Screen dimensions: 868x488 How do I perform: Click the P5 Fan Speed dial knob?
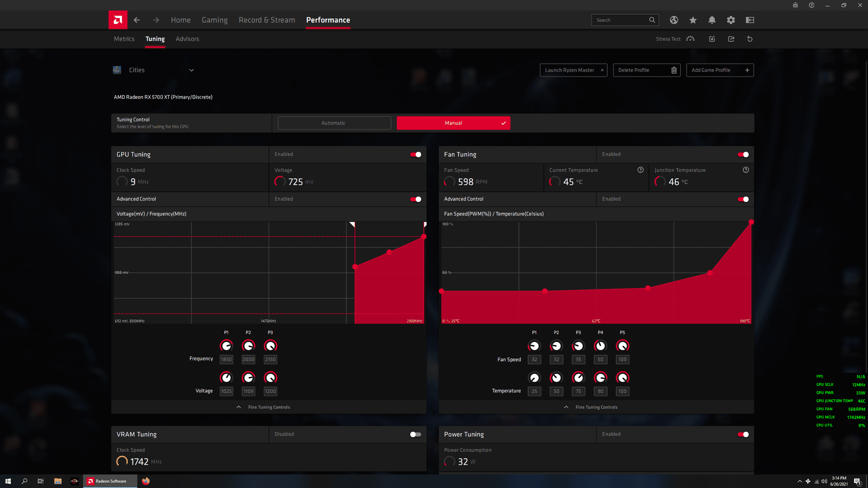(x=623, y=346)
